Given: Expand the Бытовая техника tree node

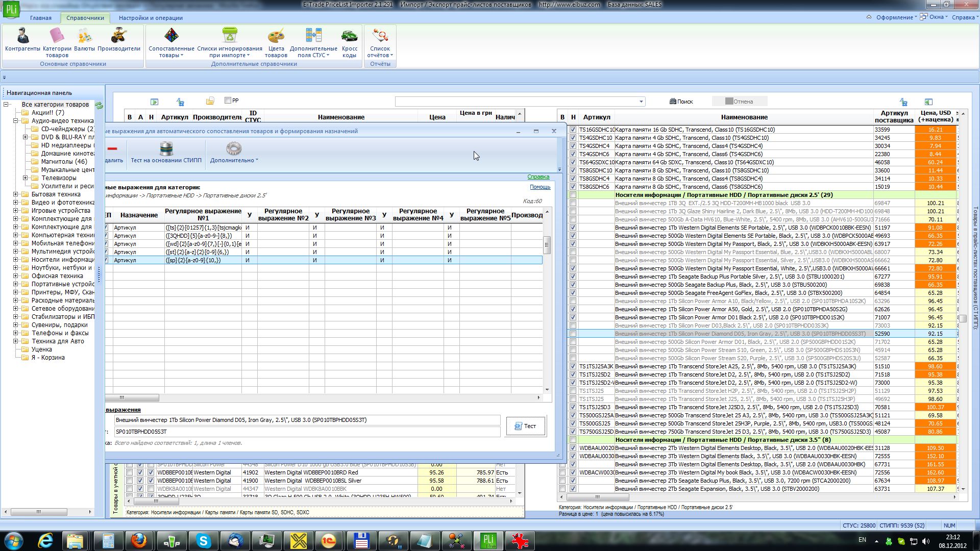Looking at the screenshot, I should point(16,194).
